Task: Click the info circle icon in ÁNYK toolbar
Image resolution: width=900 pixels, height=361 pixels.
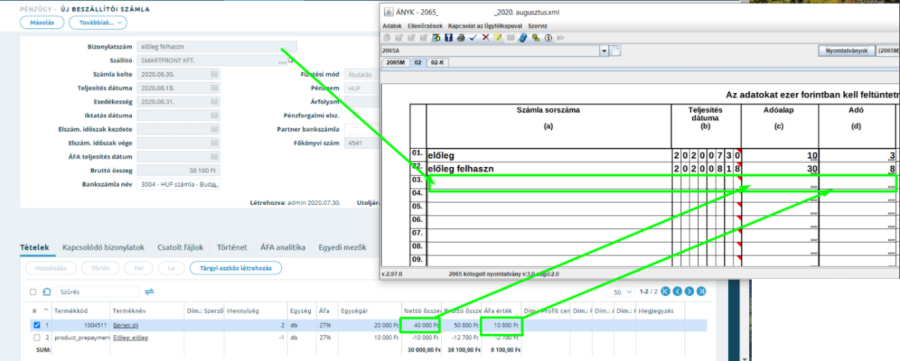Action: [x=548, y=38]
